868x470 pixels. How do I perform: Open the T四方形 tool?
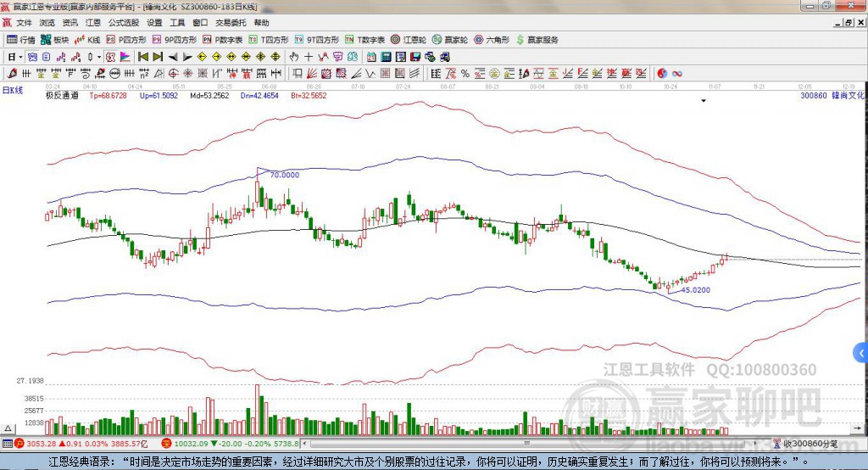tap(269, 40)
